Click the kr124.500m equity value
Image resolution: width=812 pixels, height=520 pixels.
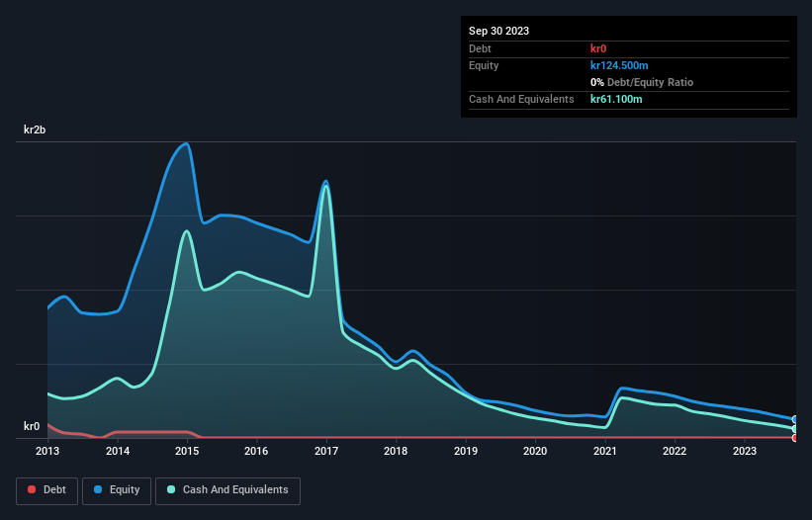point(619,65)
